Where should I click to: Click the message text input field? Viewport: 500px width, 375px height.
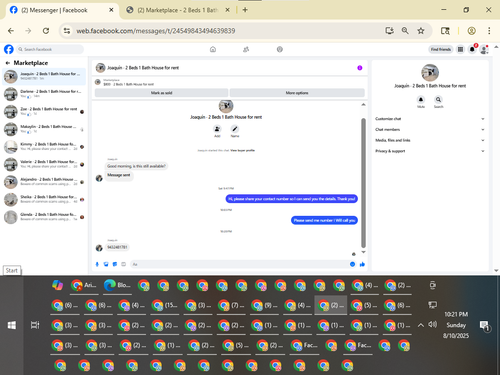pyautogui.click(x=238, y=264)
